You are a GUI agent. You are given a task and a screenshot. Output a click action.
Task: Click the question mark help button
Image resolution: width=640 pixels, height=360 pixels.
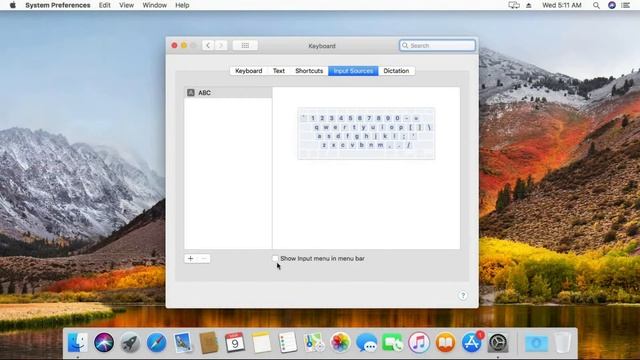tap(463, 296)
